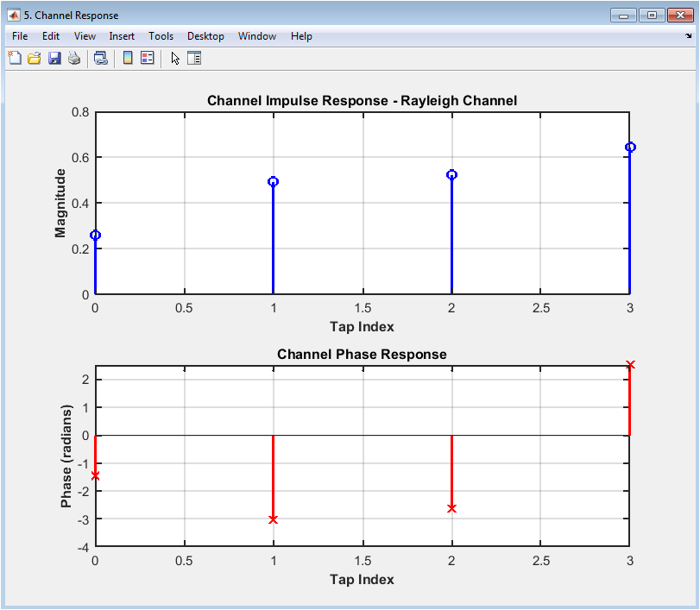Click the blue circle marker at tap index 1
The image size is (700, 610).
click(x=274, y=182)
